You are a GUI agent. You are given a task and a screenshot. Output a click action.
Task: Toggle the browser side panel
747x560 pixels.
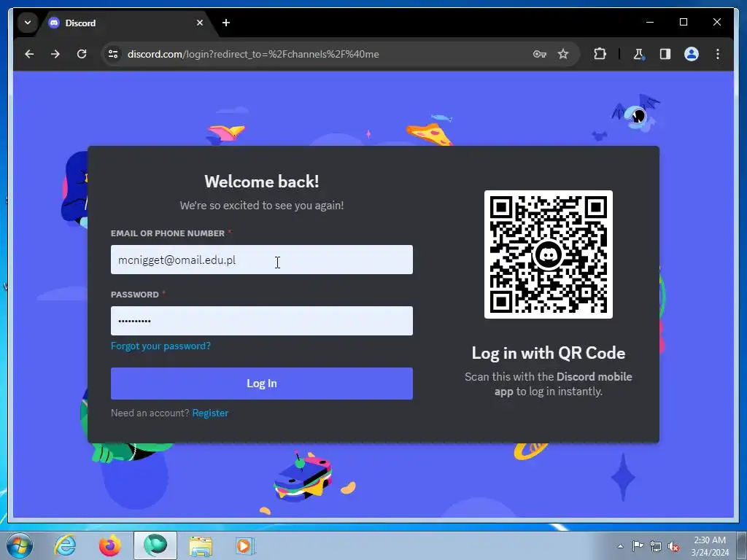[665, 54]
